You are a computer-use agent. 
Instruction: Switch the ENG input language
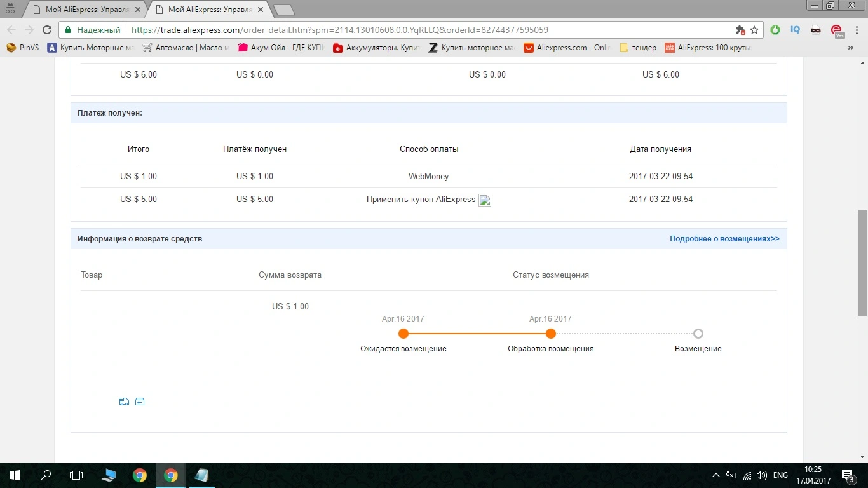coord(780,475)
